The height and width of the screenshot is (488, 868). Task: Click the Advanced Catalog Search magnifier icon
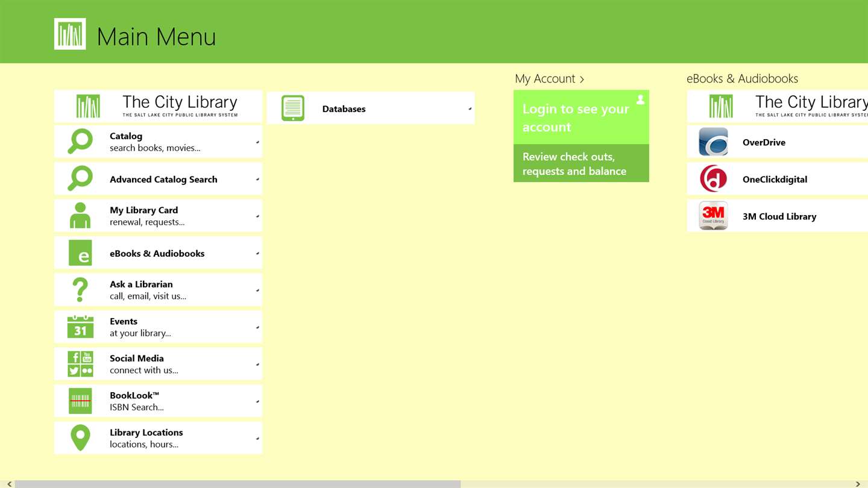pyautogui.click(x=80, y=179)
